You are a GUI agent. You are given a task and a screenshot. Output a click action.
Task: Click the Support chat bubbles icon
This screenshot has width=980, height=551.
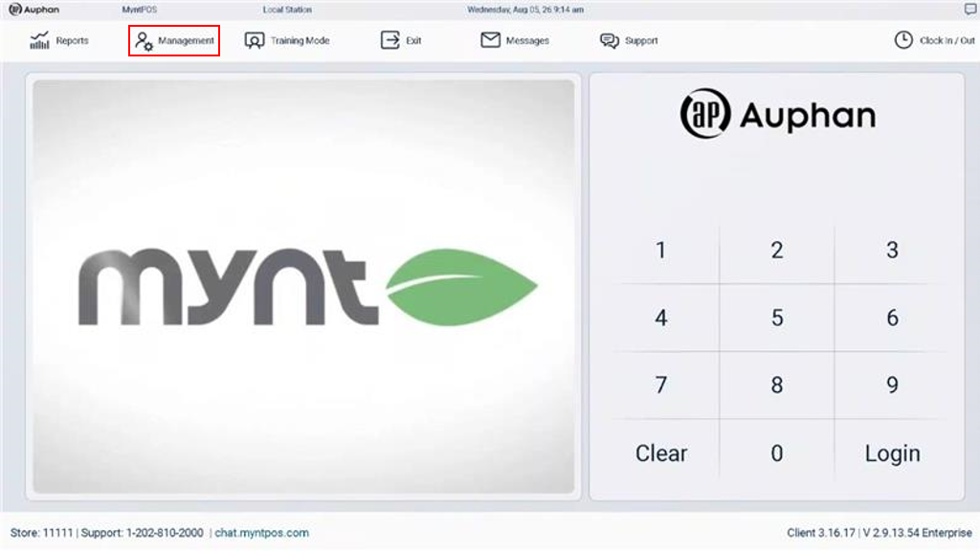coord(610,40)
